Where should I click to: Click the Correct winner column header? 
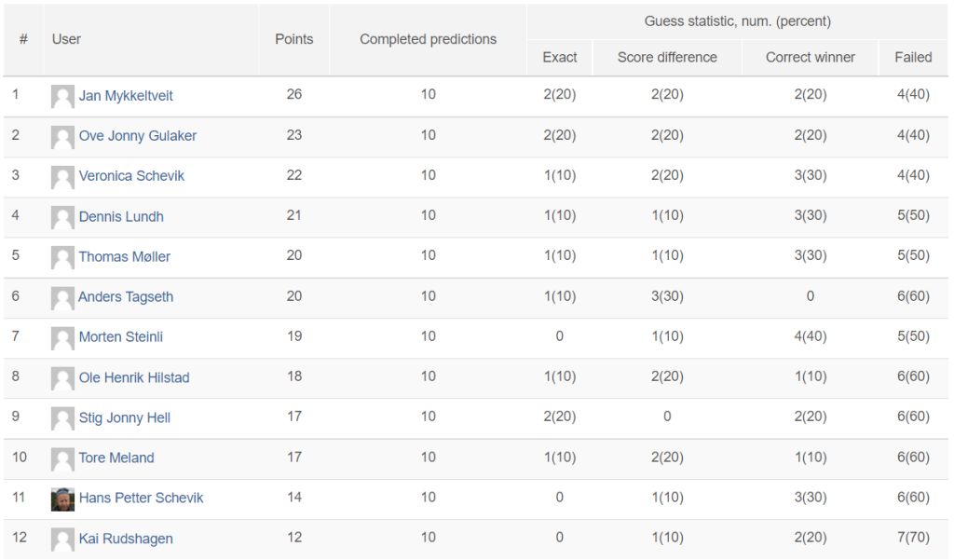811,58
